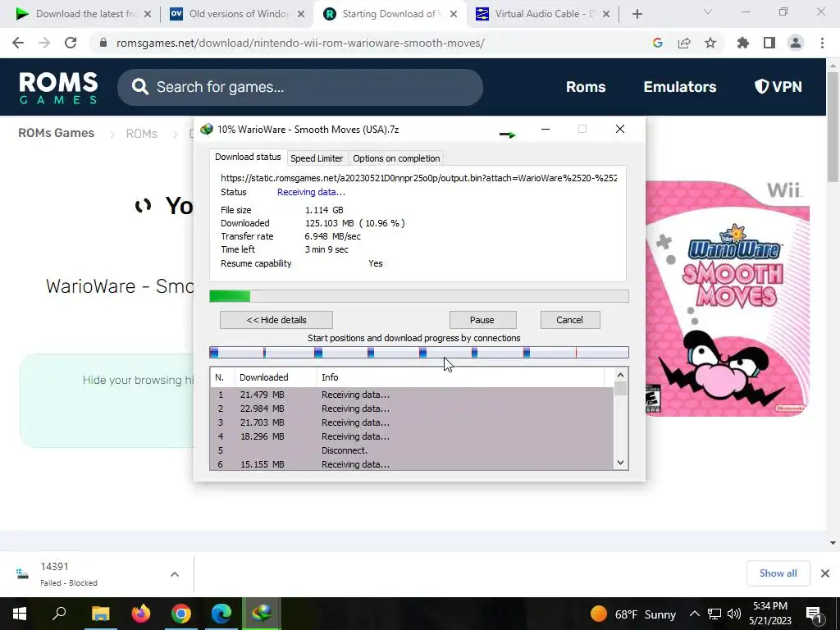This screenshot has width=840, height=630.
Task: Close the Virtual Audio Cable tab
Action: (x=606, y=14)
